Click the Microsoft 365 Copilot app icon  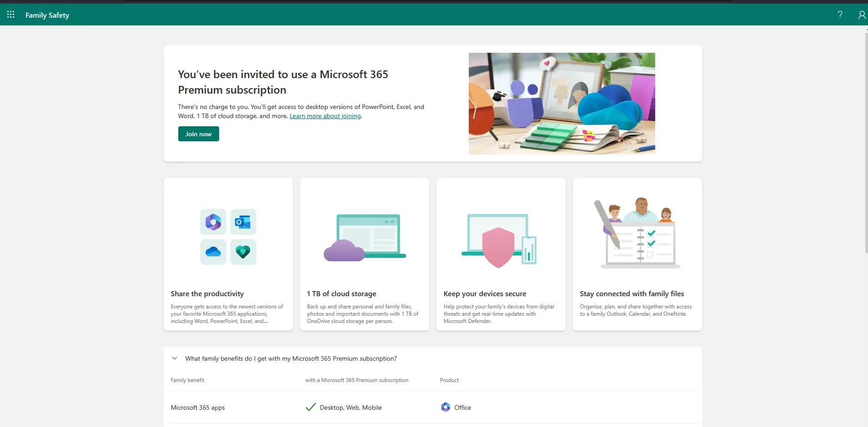[x=213, y=222]
